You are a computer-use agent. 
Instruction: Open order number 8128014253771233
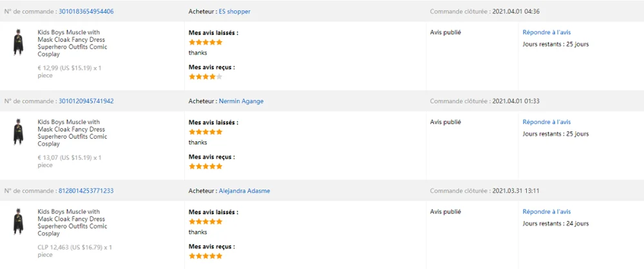coord(86,191)
